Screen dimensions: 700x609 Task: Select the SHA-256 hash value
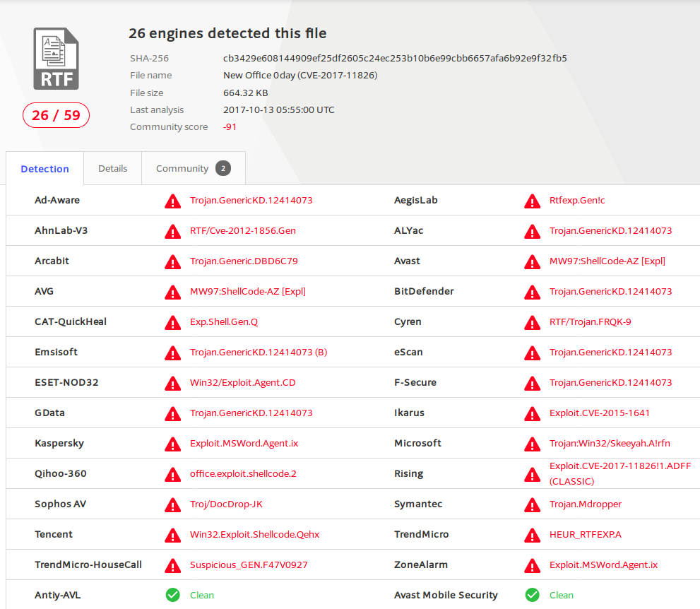click(395, 58)
